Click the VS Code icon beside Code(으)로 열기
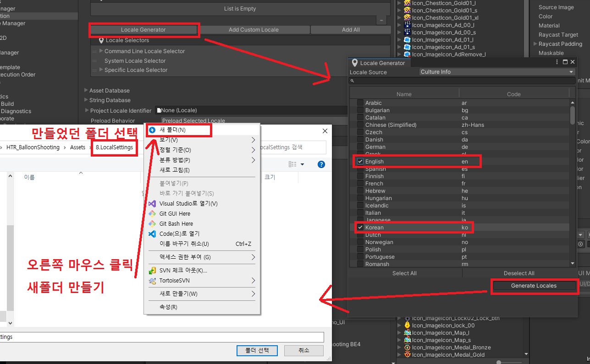This screenshot has width=590, height=364. pos(152,234)
